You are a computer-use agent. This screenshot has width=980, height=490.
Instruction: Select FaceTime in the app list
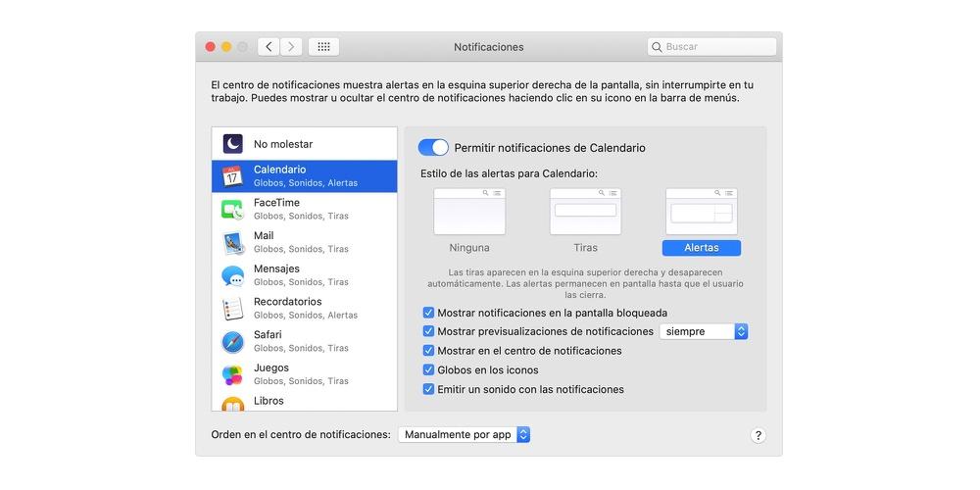click(305, 210)
